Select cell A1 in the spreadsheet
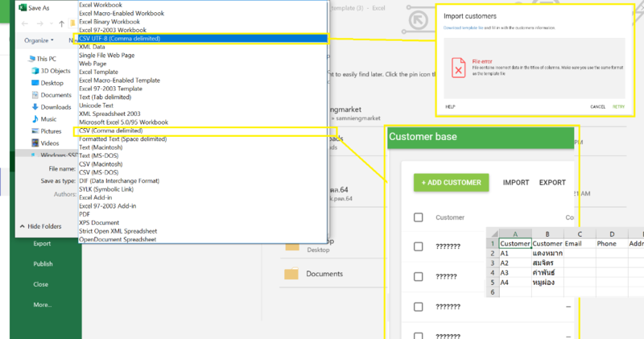 tap(514, 243)
